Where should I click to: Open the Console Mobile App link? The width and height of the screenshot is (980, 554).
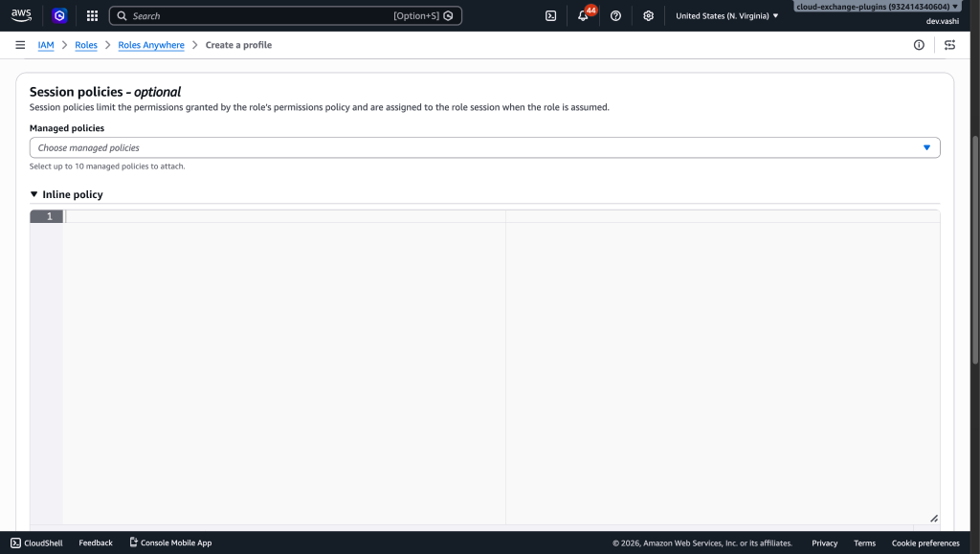pyautogui.click(x=170, y=543)
